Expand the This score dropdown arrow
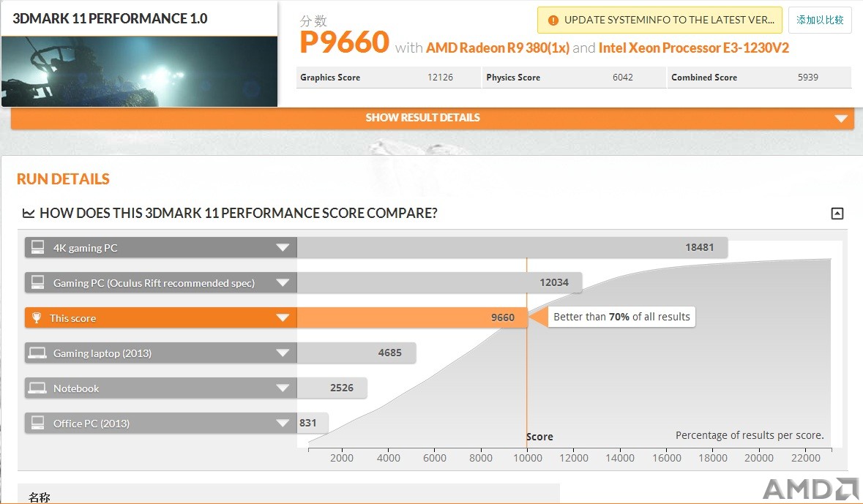Viewport: 863px width, 504px height. [283, 317]
